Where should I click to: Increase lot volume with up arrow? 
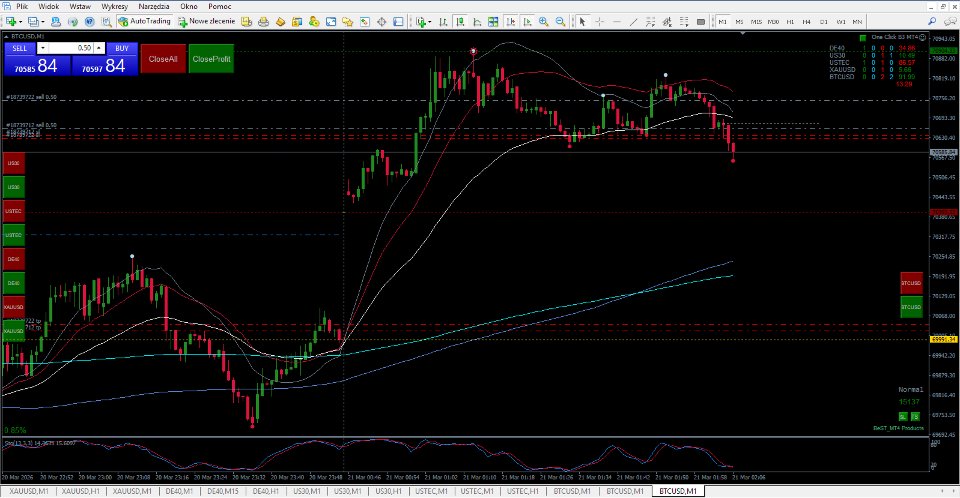[99, 48]
